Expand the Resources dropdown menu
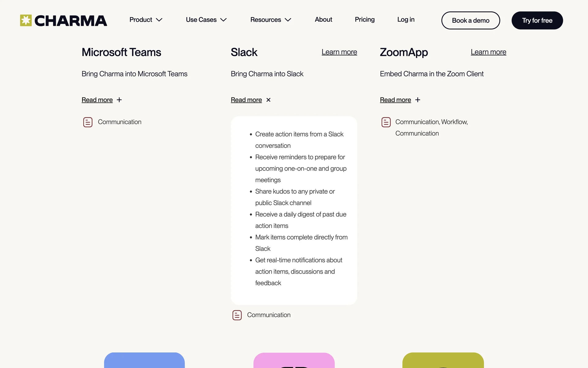Viewport: 588px width, 368px height. (270, 20)
